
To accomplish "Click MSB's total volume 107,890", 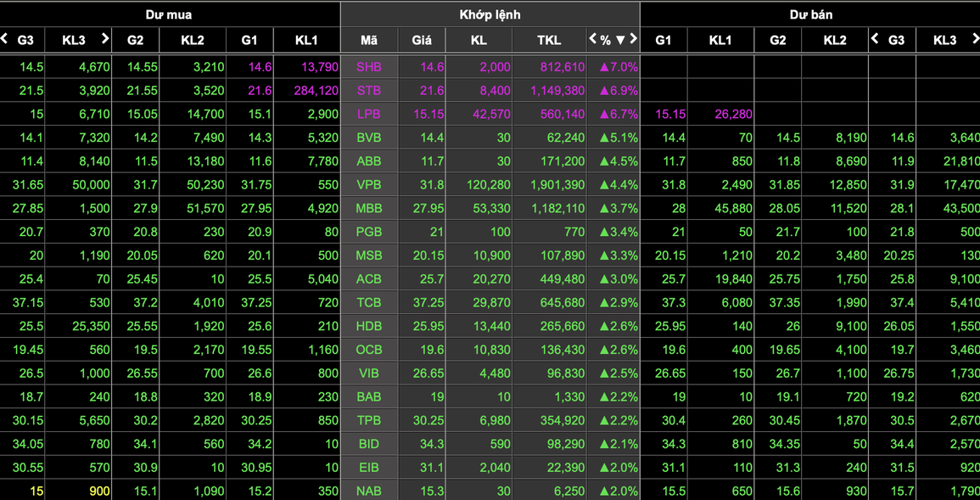I will tap(562, 256).
